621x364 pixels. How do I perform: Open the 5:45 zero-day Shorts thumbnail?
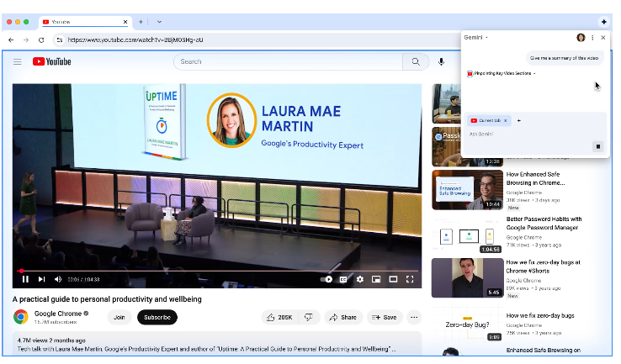[467, 277]
